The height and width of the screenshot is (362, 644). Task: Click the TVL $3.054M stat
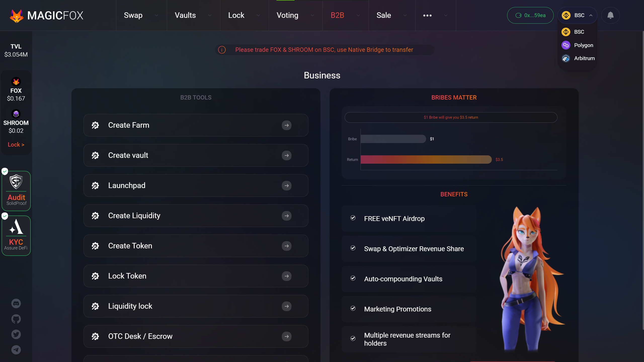[16, 51]
